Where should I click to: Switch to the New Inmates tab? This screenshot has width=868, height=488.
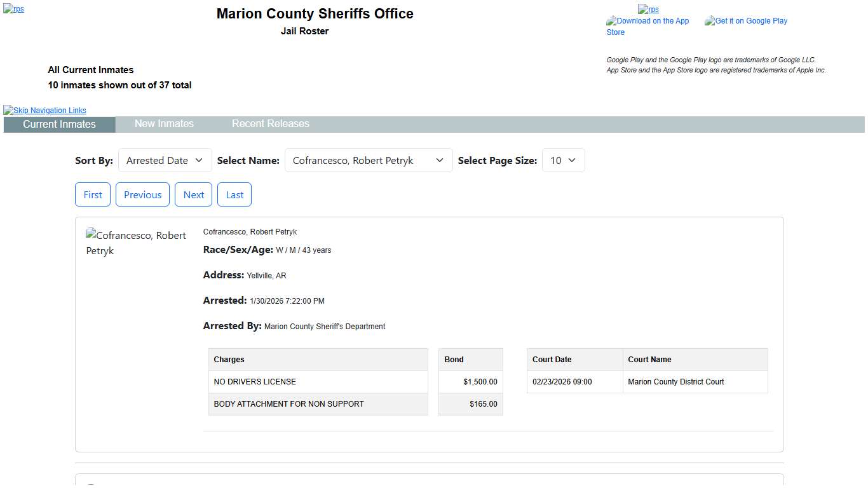coord(164,124)
